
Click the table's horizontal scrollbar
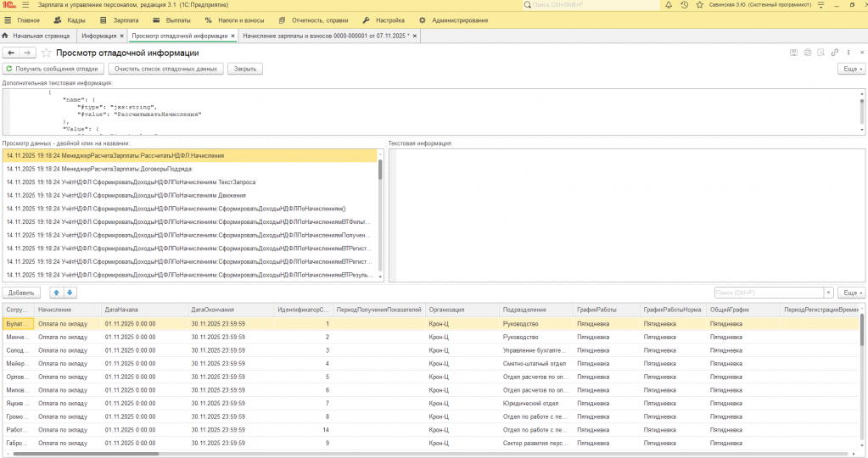[x=86, y=454]
